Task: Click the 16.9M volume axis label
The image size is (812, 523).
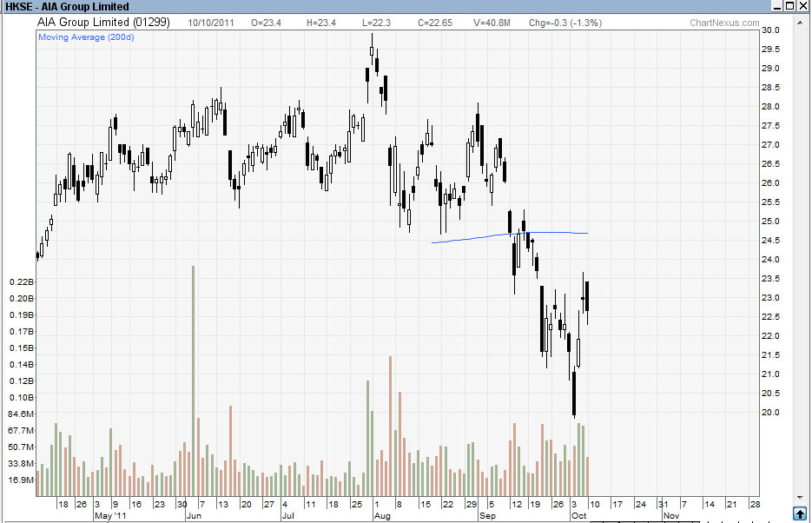Action: click(21, 480)
